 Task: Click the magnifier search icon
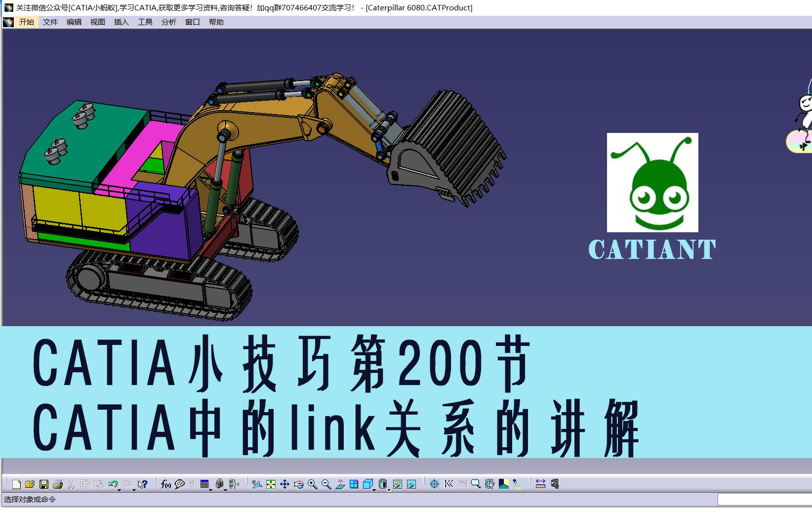476,484
